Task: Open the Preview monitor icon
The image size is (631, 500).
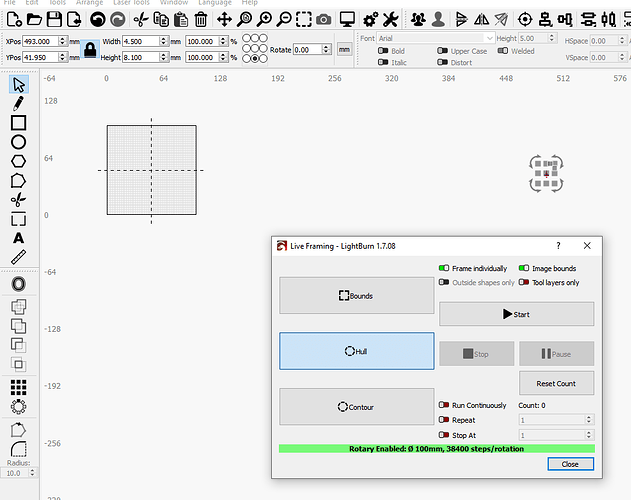Action: click(x=347, y=19)
